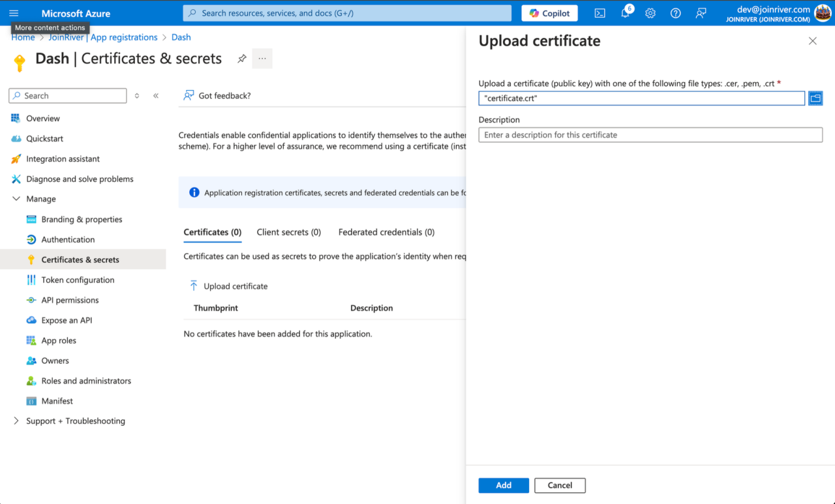Collapse the left navigation pane
Image resolution: width=835 pixels, height=504 pixels.
pos(156,95)
